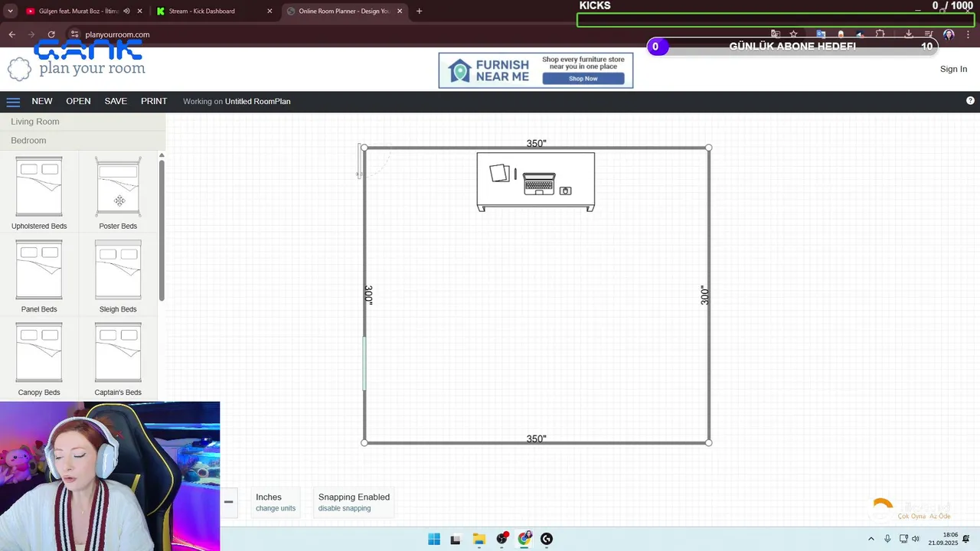
Task: Click Shop Now ad button
Action: click(x=583, y=78)
